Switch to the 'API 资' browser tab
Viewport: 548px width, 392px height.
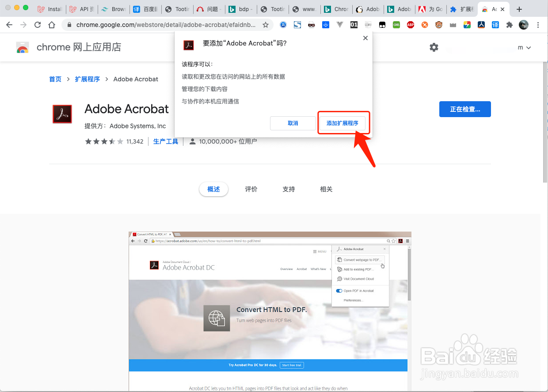pos(82,9)
